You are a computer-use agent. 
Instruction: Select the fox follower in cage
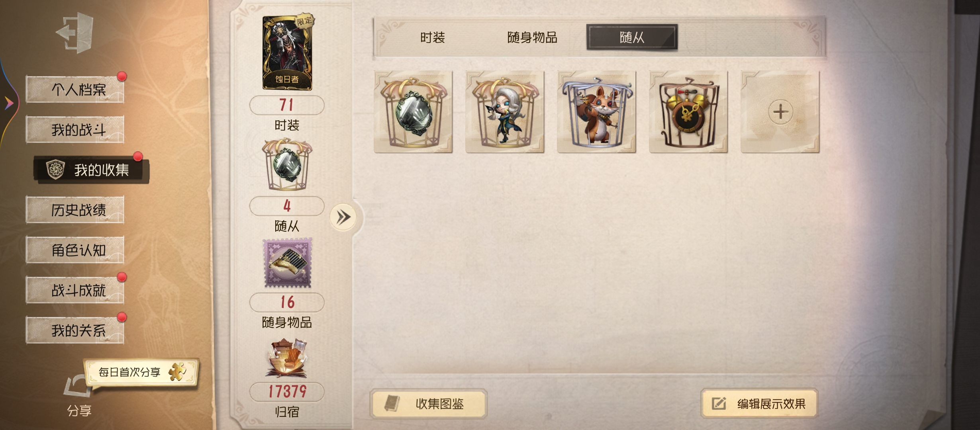pos(596,111)
